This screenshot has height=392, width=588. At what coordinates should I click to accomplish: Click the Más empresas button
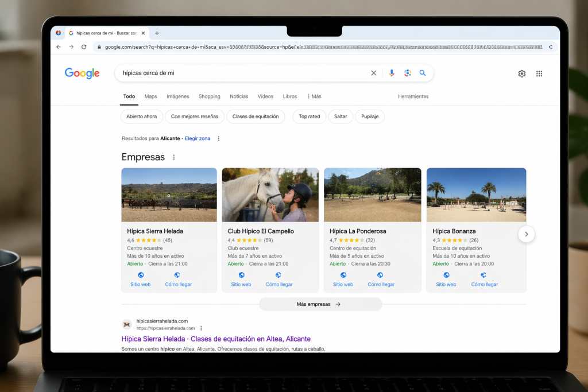[320, 304]
